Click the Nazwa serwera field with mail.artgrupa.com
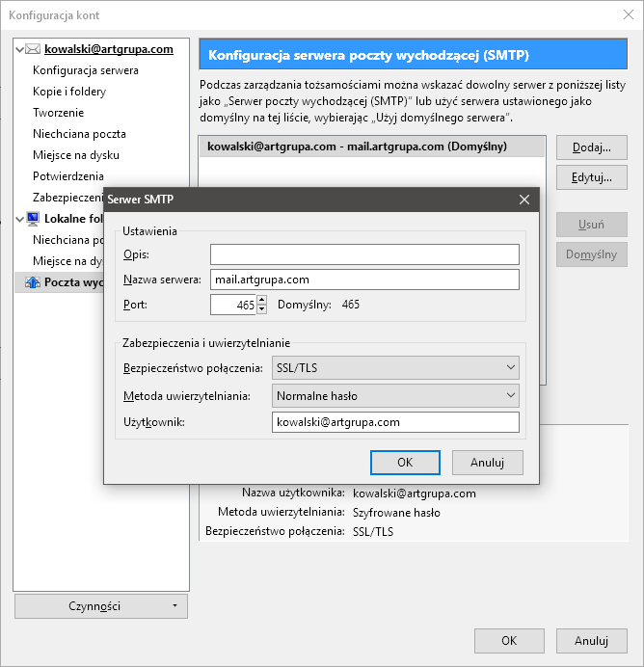This screenshot has height=667, width=644. [364, 280]
